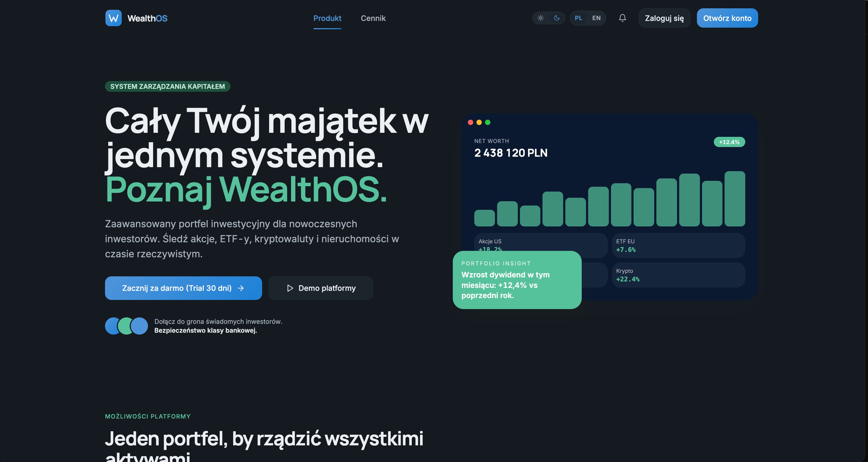Click 'Dołącz do grona świadomych inwestorów' text

pyautogui.click(x=218, y=322)
